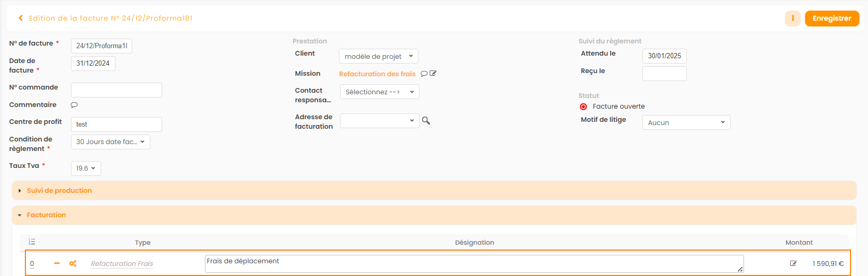Click the N° commande input field
This screenshot has height=276, width=868.
pyautogui.click(x=116, y=90)
